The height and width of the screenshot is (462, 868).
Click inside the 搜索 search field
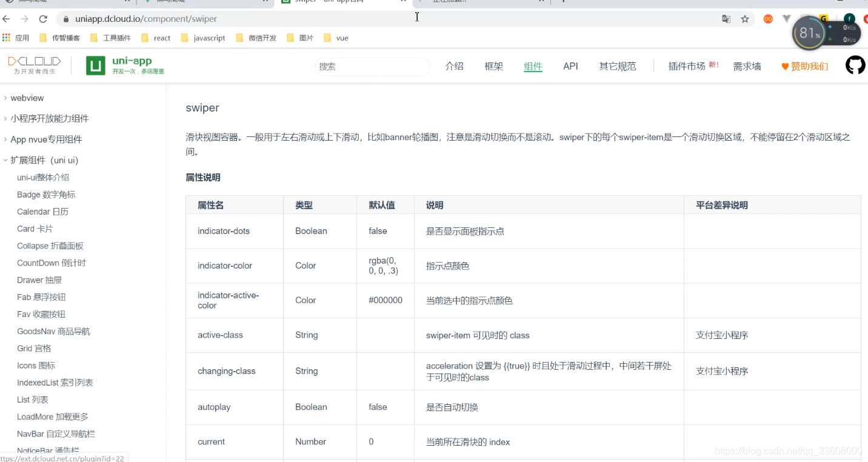point(372,66)
